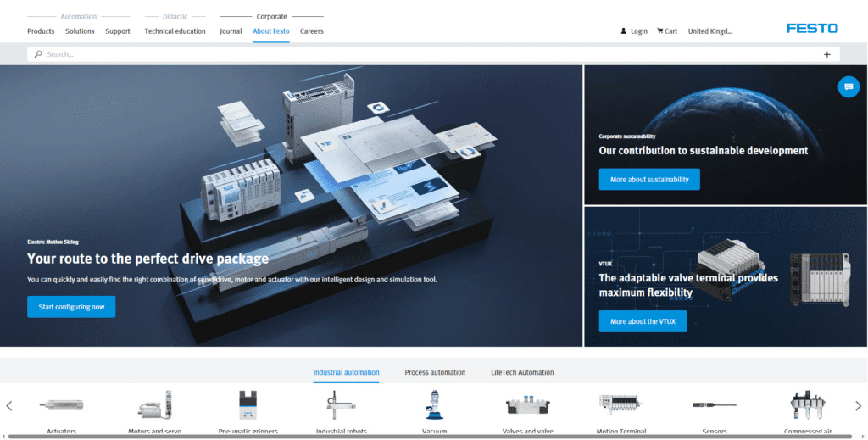Screen dimensions: 868x440
Task: Expand search with the plus icon
Action: pos(827,54)
